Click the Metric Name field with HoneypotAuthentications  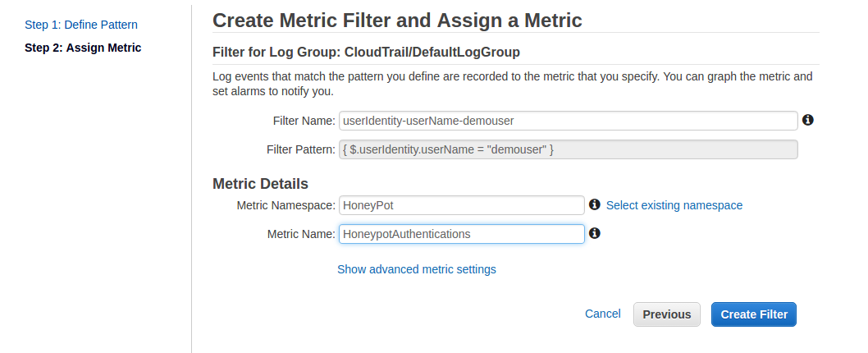461,234
